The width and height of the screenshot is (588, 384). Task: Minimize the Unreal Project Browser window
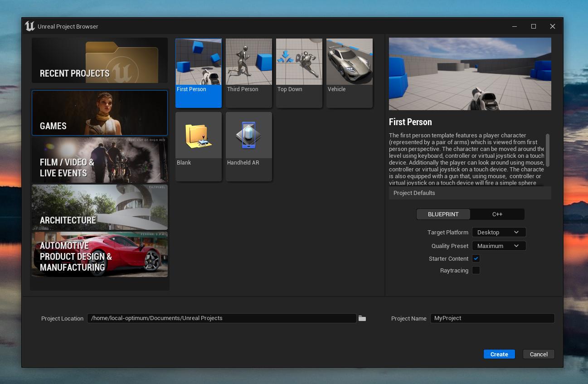(x=515, y=26)
